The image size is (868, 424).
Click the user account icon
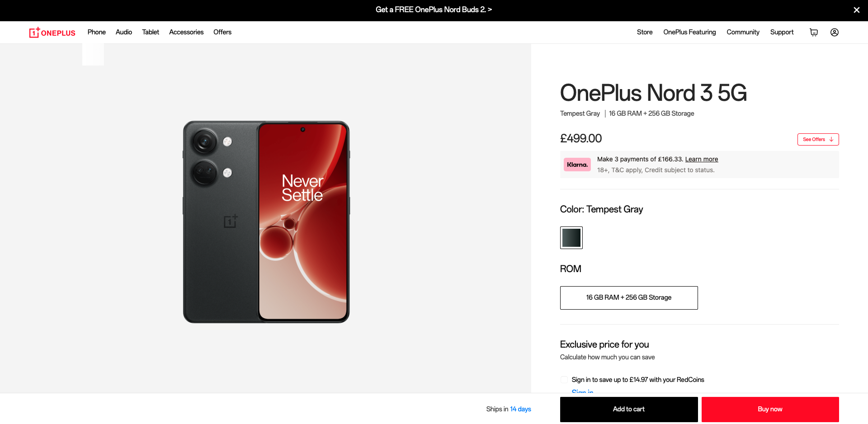click(x=835, y=32)
